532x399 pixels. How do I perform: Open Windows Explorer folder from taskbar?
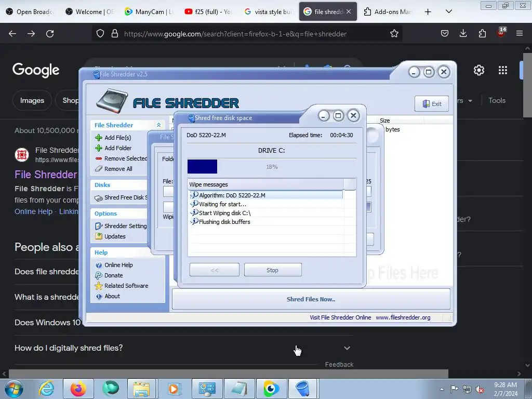click(141, 389)
